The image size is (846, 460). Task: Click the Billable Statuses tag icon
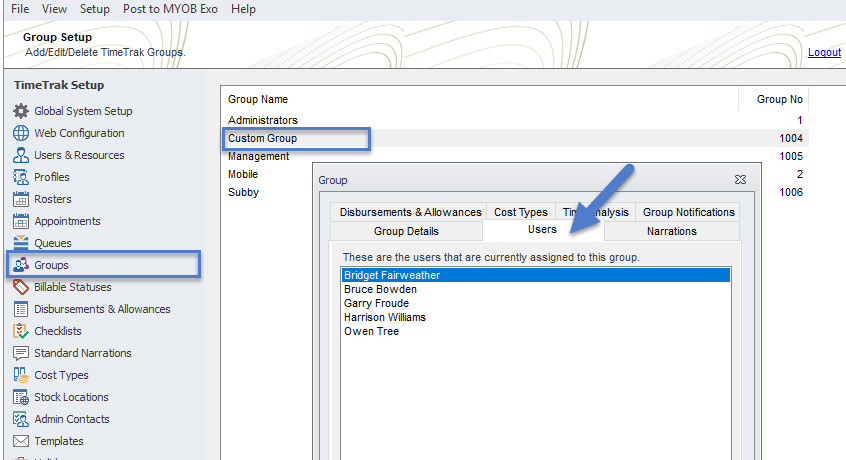coord(20,287)
